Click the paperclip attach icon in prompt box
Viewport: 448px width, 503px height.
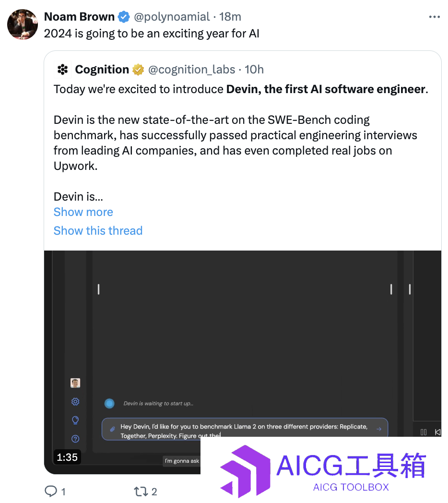(x=112, y=429)
